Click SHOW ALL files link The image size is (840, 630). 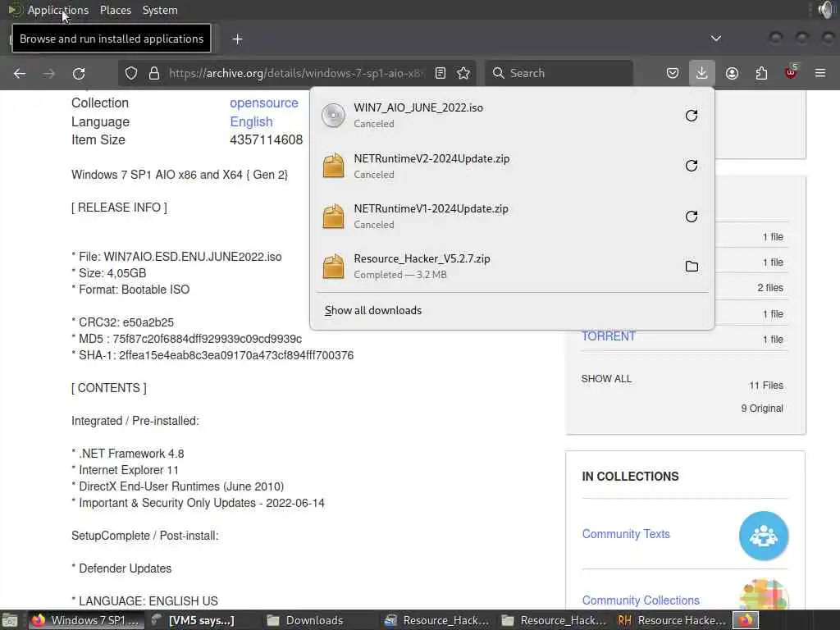(606, 379)
